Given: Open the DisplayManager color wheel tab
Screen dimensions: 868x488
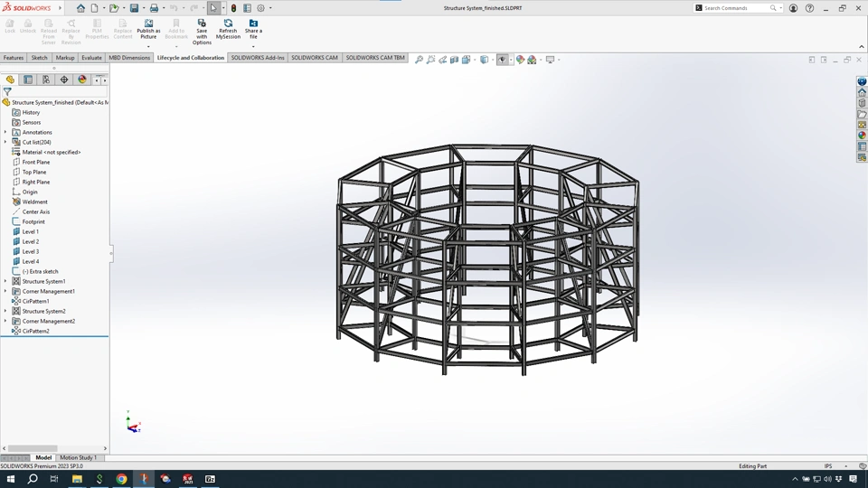Looking at the screenshot, I should tap(82, 80).
